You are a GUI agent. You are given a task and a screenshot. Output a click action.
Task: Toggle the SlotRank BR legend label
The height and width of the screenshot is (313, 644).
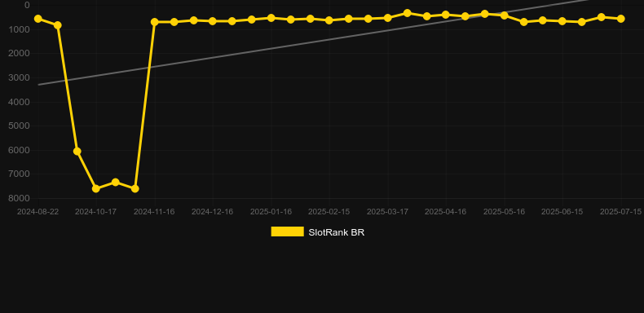point(337,232)
